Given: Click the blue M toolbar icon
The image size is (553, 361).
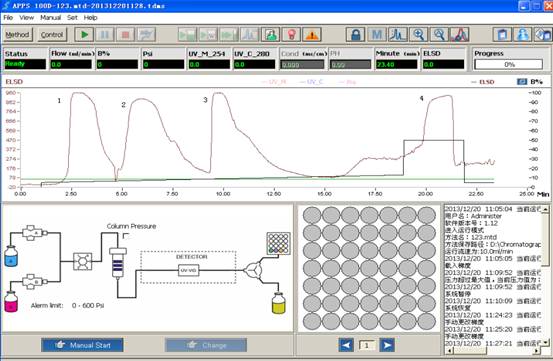Looking at the screenshot, I should coord(376,35).
